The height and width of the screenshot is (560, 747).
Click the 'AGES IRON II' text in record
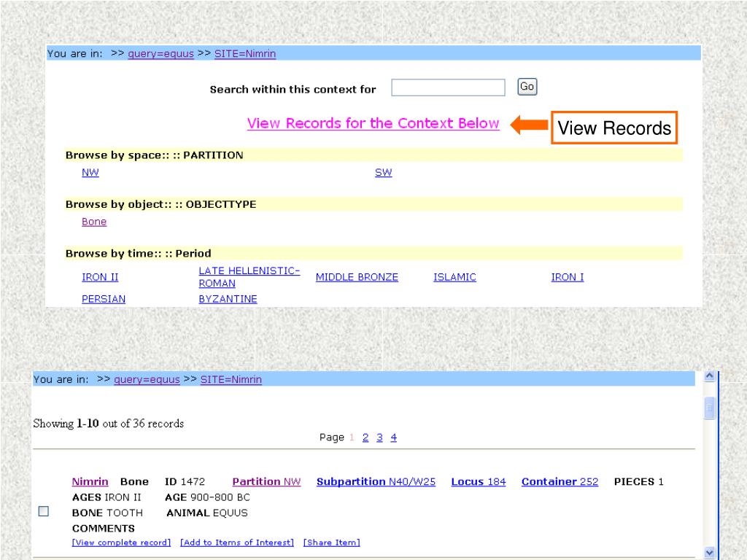coord(107,497)
